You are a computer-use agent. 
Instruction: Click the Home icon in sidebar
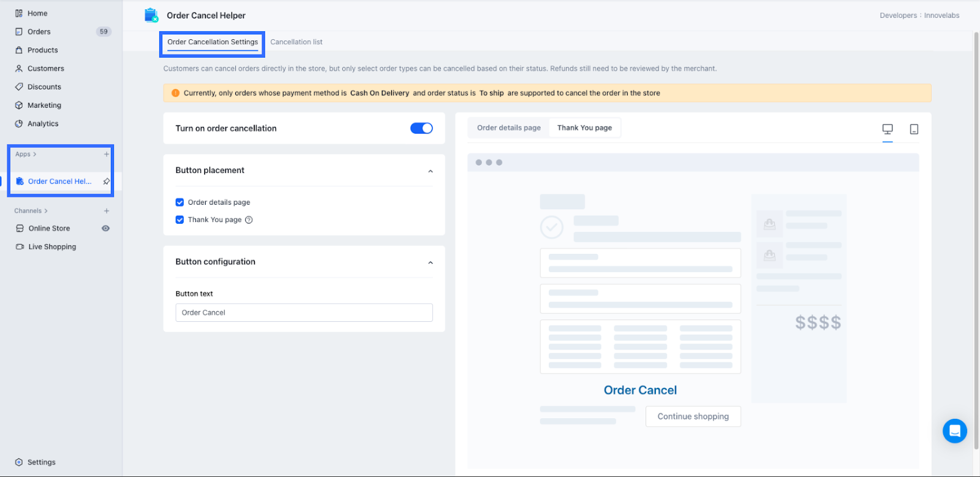(x=19, y=13)
